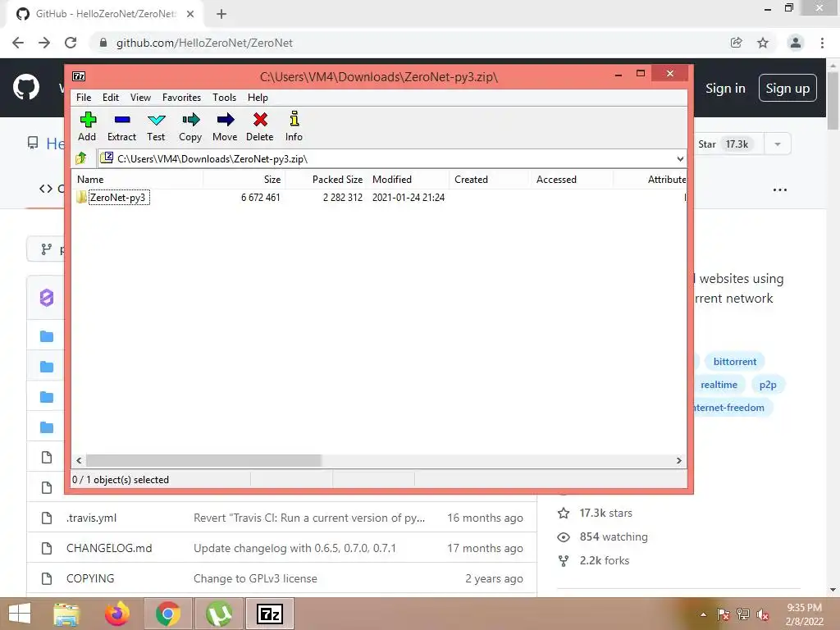
Task: Click the Chrome address bar URL
Action: coord(204,43)
